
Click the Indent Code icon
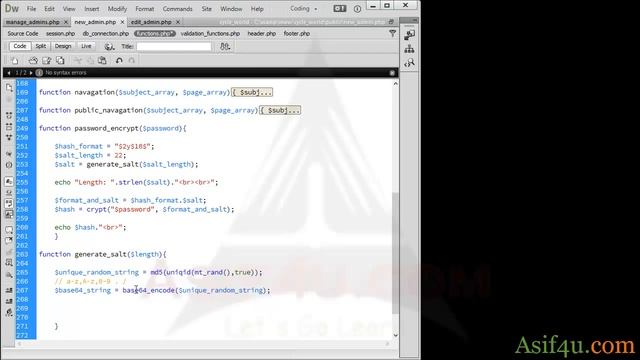point(9,291)
